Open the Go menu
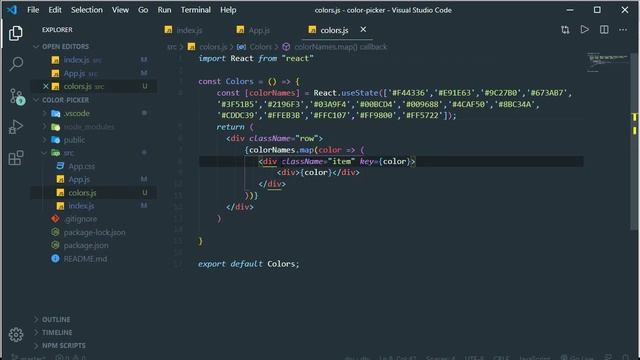640x360 pixels. click(143, 10)
